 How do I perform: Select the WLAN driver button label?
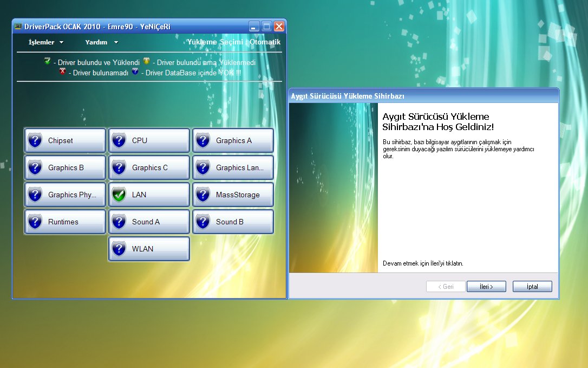[x=142, y=249]
